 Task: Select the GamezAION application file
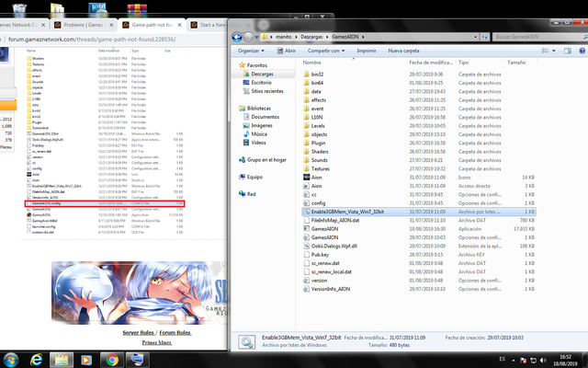tap(324, 229)
